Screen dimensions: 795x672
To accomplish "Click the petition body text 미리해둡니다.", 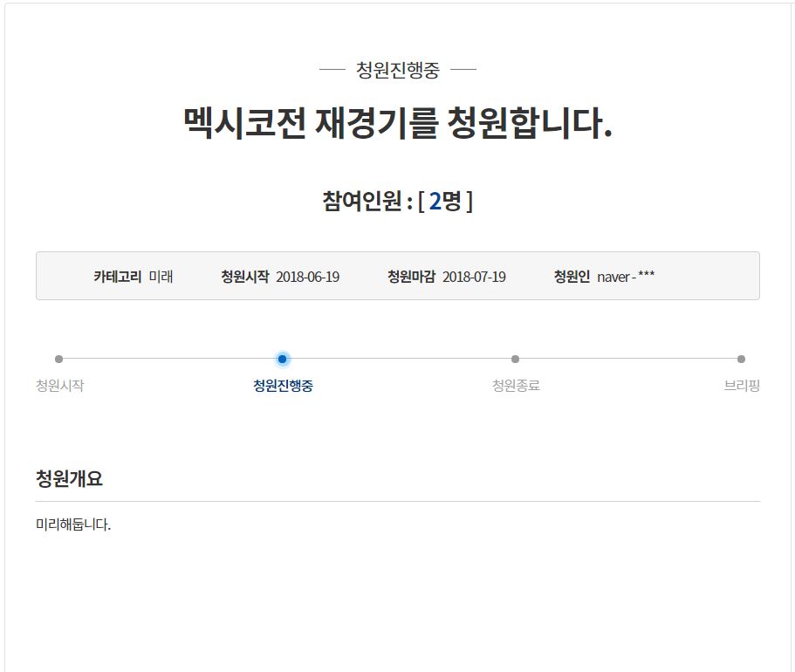I will (73, 525).
